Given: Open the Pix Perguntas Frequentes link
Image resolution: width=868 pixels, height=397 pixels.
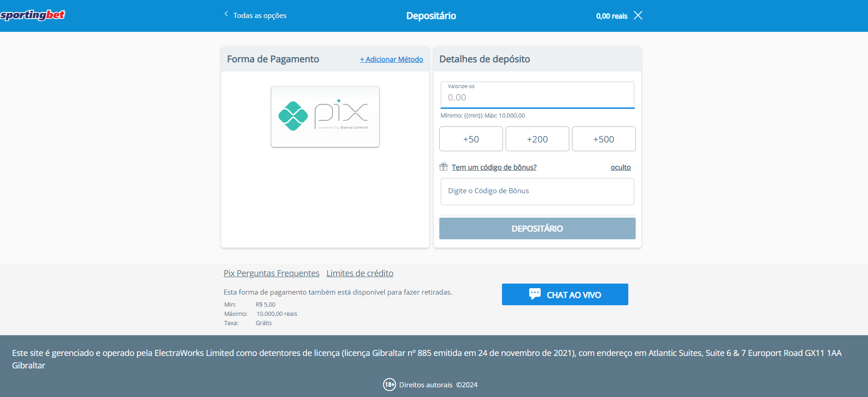Looking at the screenshot, I should [272, 273].
